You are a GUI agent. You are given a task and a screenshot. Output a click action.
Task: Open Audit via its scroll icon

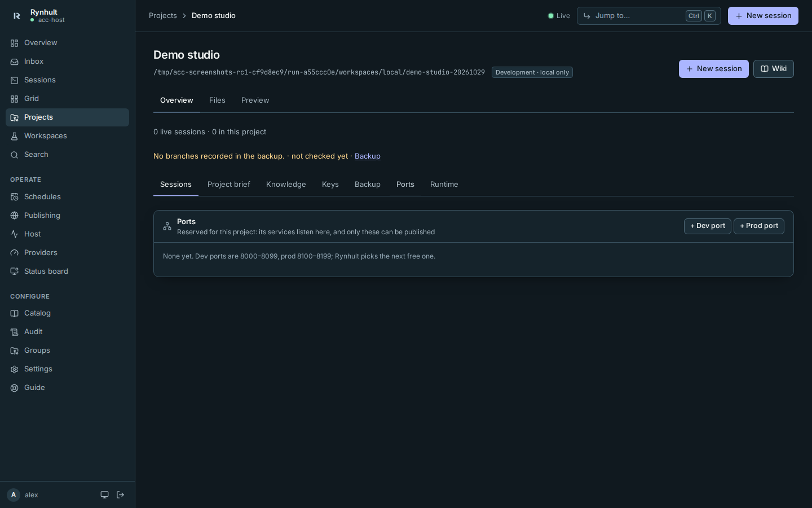coord(15,332)
